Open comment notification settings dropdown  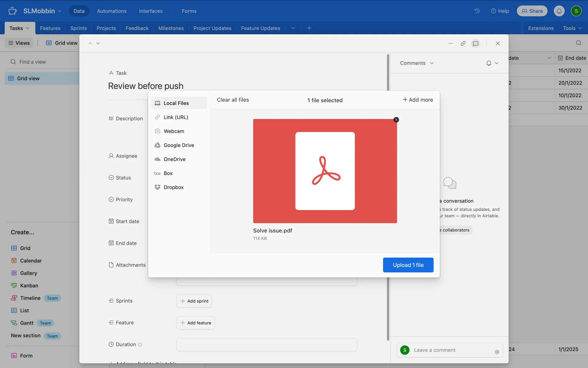[x=492, y=63]
